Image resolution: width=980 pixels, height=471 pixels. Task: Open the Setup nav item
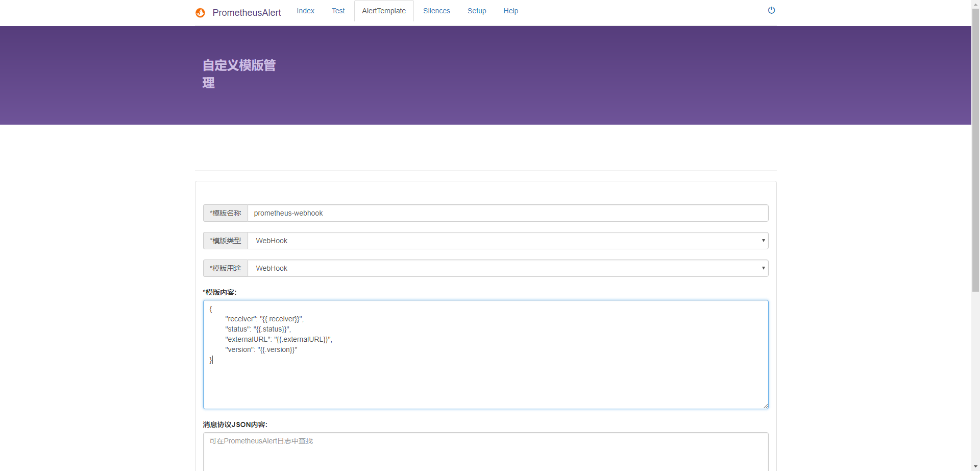pyautogui.click(x=477, y=11)
